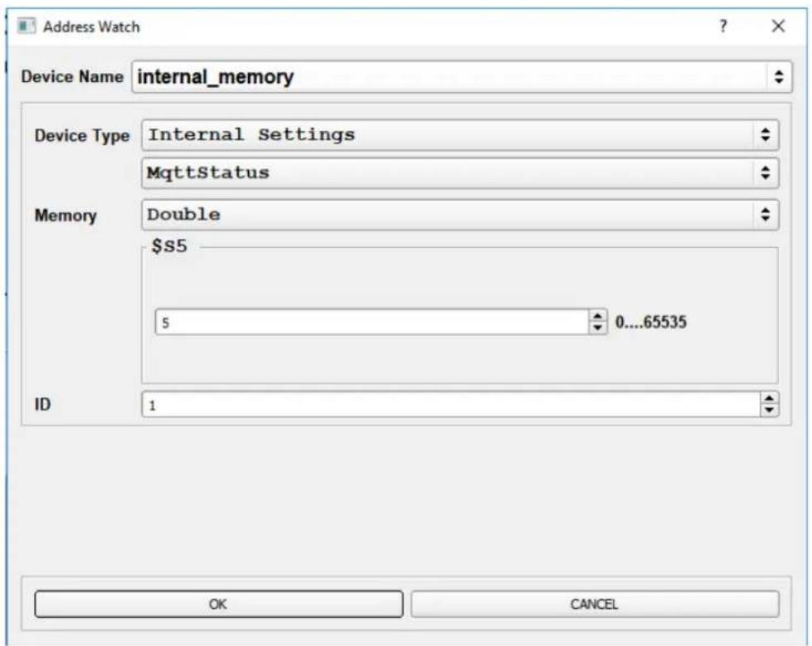Click the Memory label

point(66,216)
